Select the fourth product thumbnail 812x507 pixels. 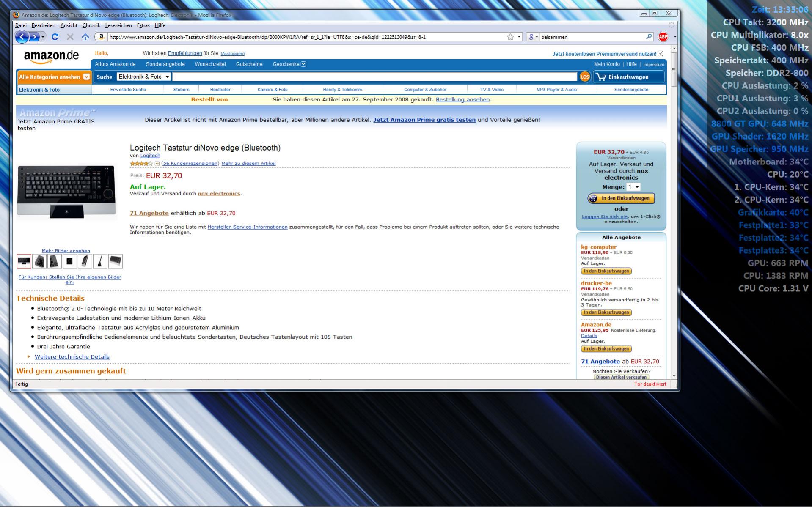point(70,261)
